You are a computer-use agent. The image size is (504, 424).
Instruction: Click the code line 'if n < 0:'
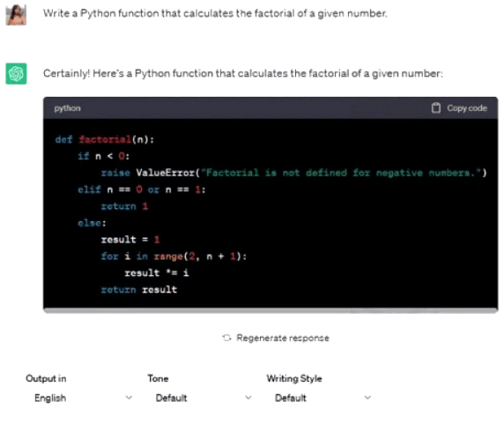coord(103,156)
